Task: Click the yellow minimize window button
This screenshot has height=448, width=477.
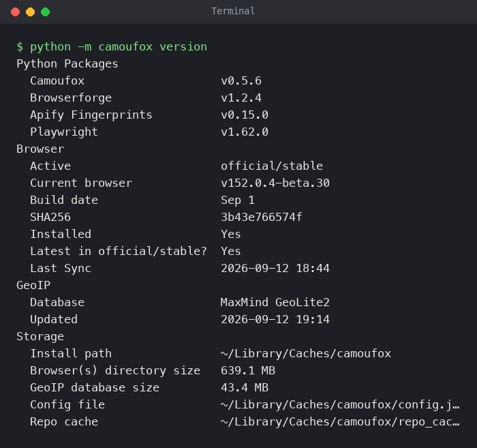Action: pos(31,12)
